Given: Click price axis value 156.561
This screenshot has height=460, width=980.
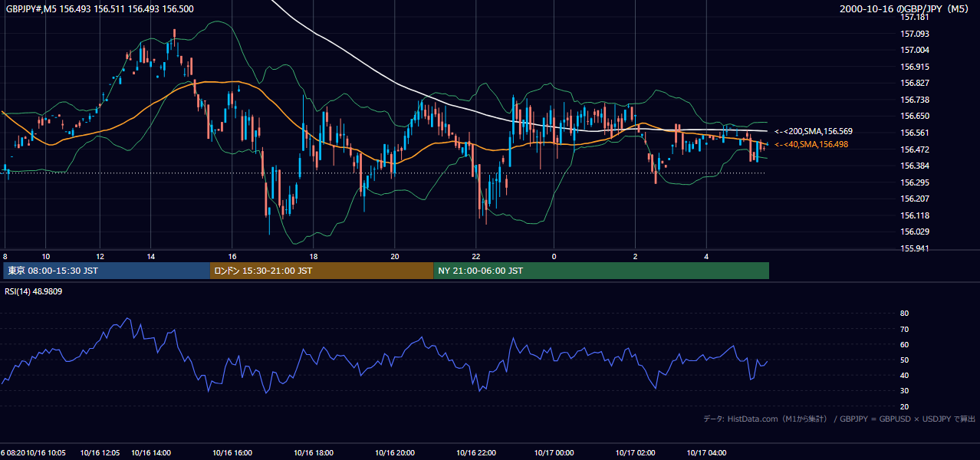Looking at the screenshot, I should tap(915, 133).
